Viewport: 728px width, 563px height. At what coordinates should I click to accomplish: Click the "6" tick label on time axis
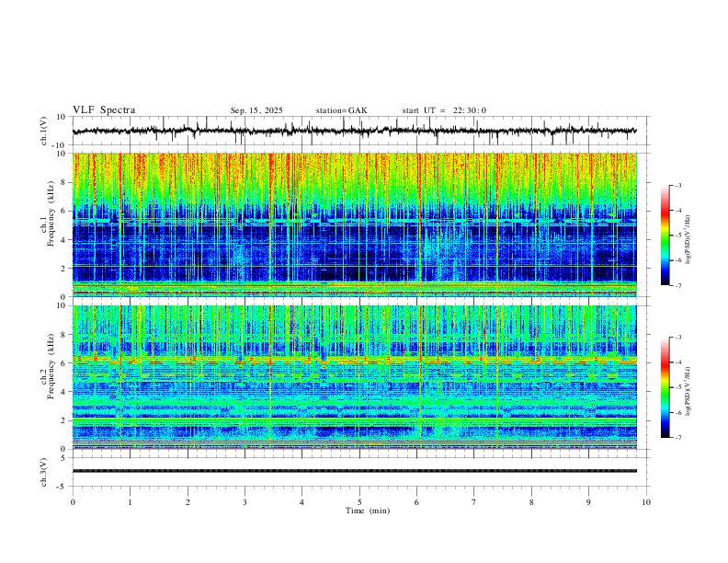(x=416, y=502)
